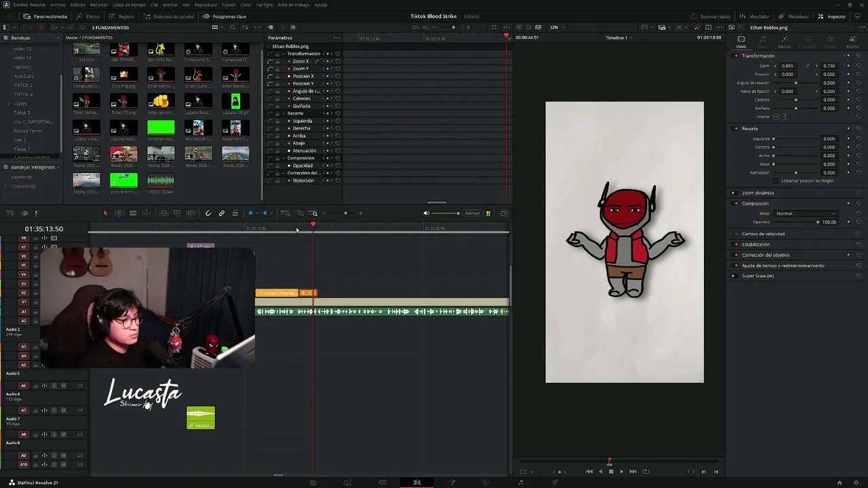Open the Reproducir menu
The height and width of the screenshot is (488, 868).
coord(206,5)
